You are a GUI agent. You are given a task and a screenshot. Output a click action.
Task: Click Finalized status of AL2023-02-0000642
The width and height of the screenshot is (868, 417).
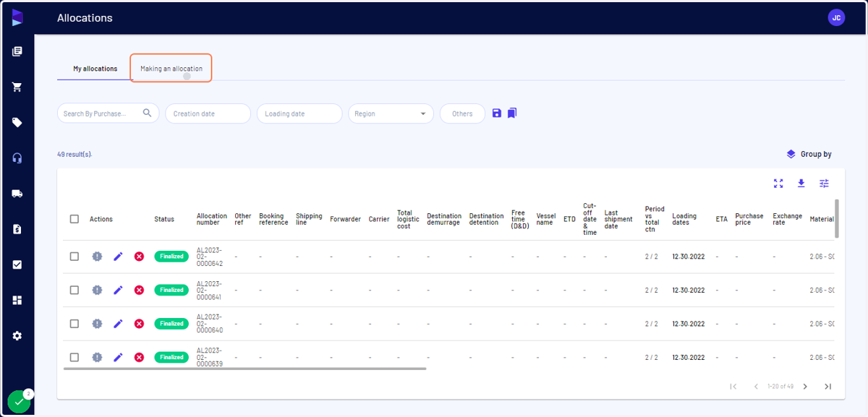tap(171, 257)
